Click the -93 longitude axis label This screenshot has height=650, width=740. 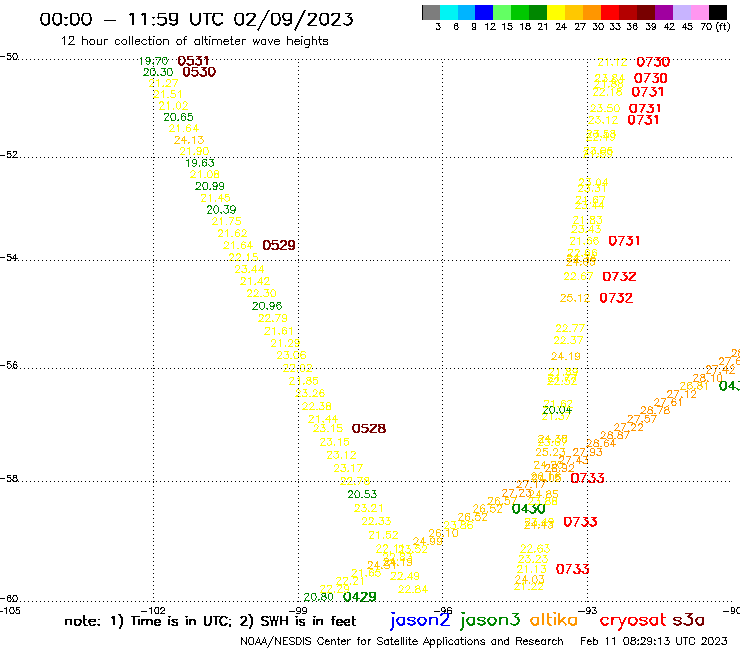coord(588,611)
